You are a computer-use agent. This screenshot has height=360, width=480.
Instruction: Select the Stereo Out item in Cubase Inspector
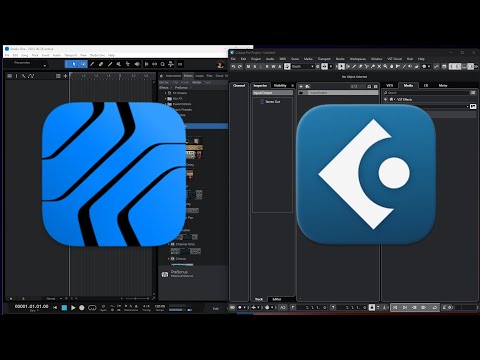(x=273, y=102)
